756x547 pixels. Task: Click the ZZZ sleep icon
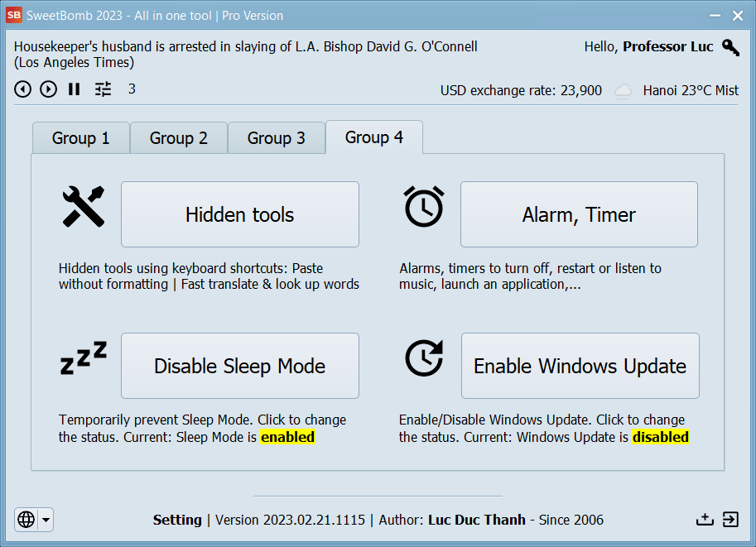click(84, 358)
